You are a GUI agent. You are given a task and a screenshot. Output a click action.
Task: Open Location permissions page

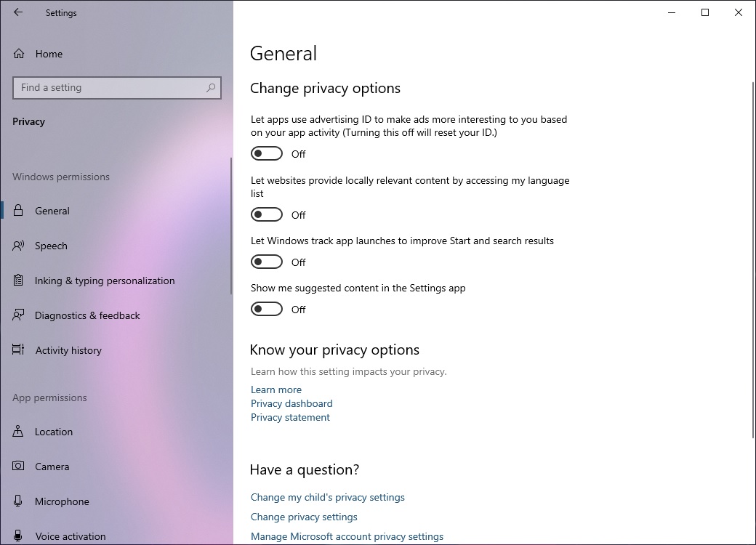(x=116, y=432)
